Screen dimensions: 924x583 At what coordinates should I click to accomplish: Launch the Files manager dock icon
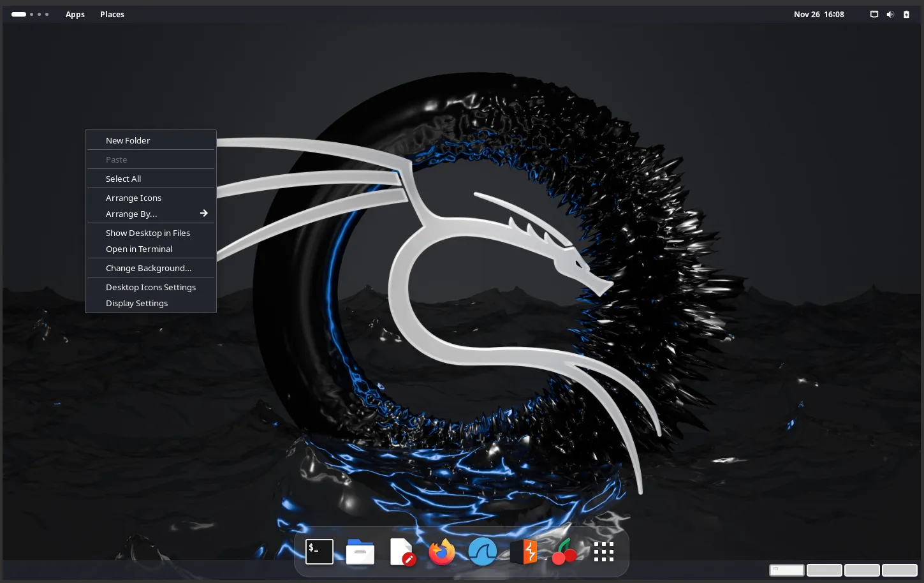point(360,552)
